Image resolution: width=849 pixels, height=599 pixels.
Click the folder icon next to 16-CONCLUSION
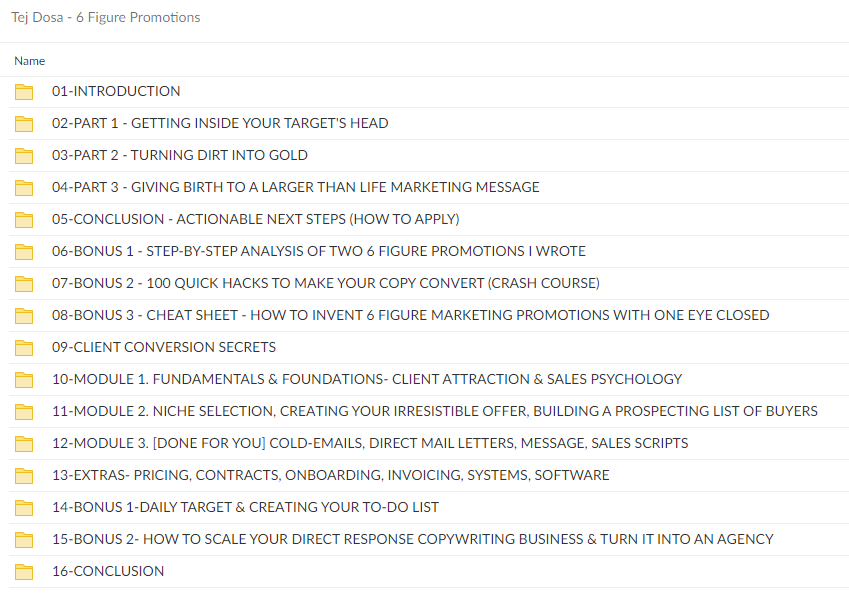pos(24,571)
